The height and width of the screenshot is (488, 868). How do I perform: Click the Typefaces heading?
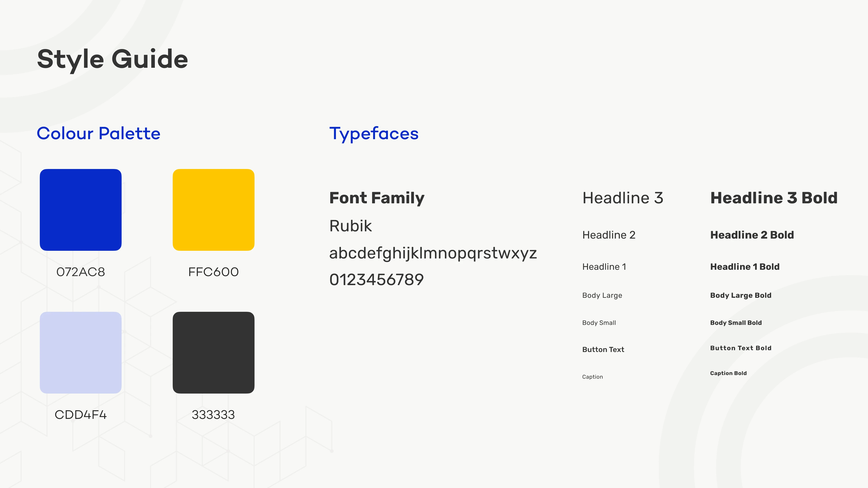[x=374, y=133]
